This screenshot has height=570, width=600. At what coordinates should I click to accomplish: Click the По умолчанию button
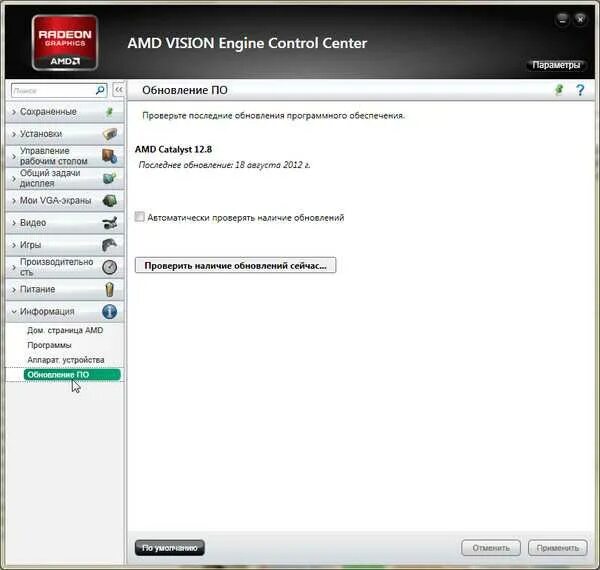[170, 548]
